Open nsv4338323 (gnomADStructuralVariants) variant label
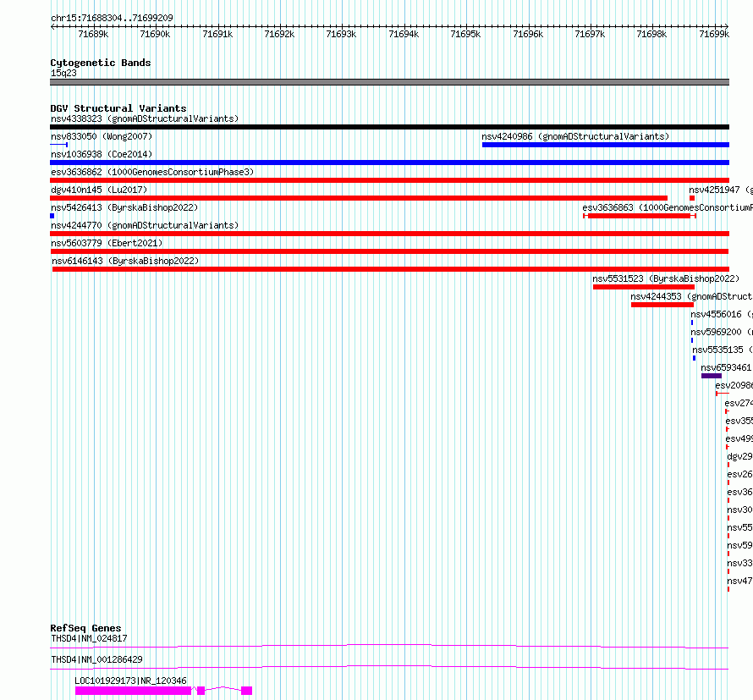 [x=145, y=119]
